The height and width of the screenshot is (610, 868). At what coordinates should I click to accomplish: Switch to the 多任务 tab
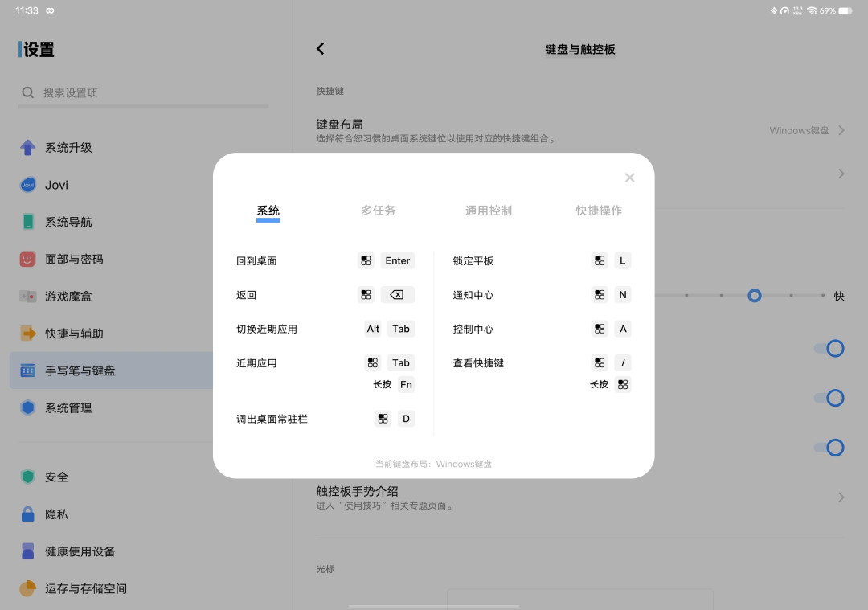pyautogui.click(x=378, y=211)
